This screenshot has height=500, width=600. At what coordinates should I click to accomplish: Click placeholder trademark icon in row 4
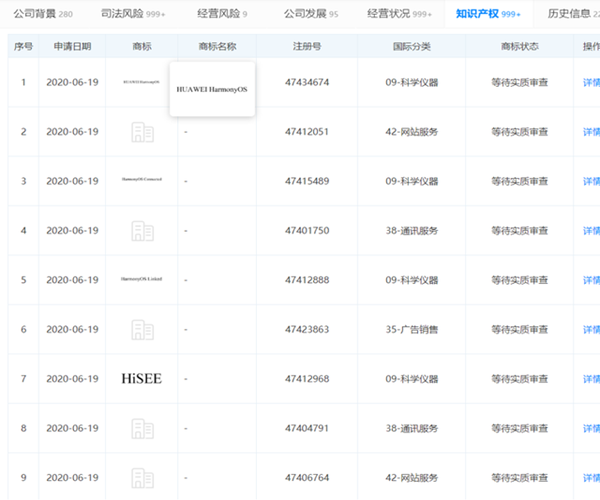pos(142,231)
